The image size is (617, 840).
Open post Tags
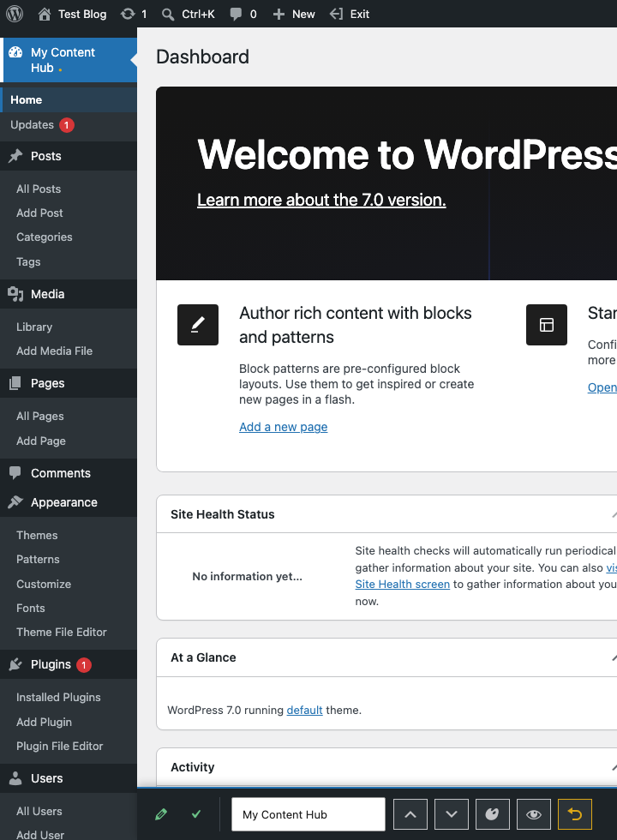pos(28,261)
